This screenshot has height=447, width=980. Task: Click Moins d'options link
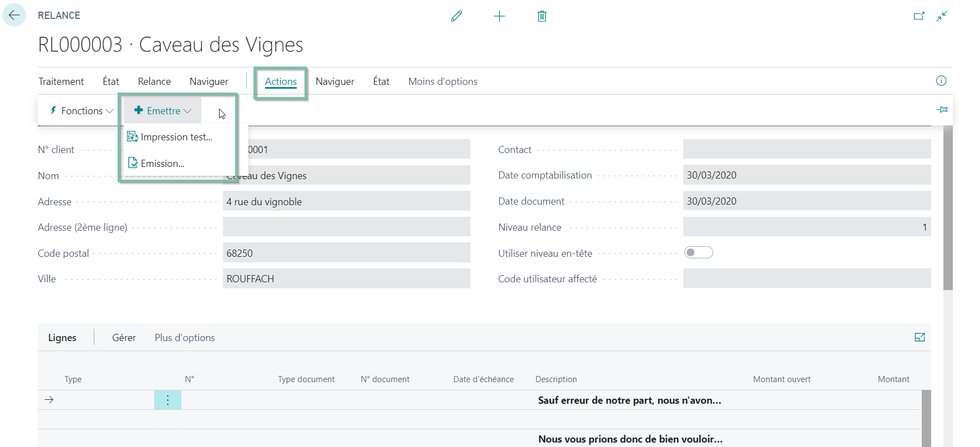443,82
